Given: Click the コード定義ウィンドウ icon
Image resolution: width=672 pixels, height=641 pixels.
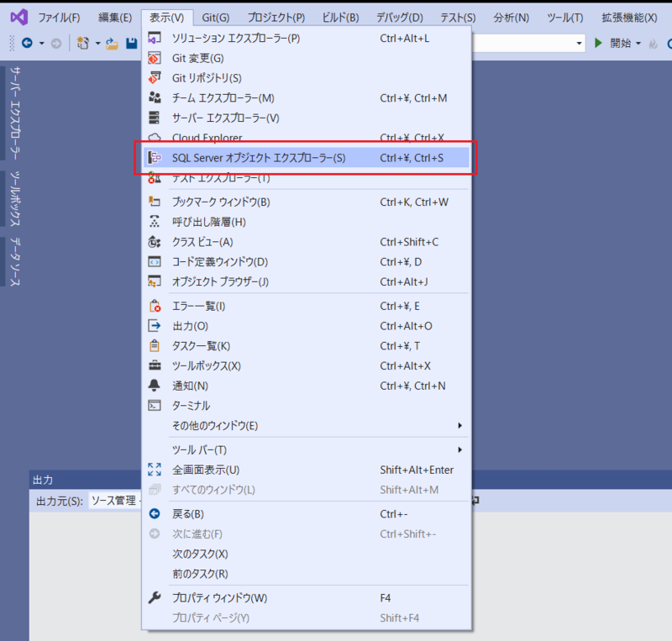Looking at the screenshot, I should (x=155, y=261).
